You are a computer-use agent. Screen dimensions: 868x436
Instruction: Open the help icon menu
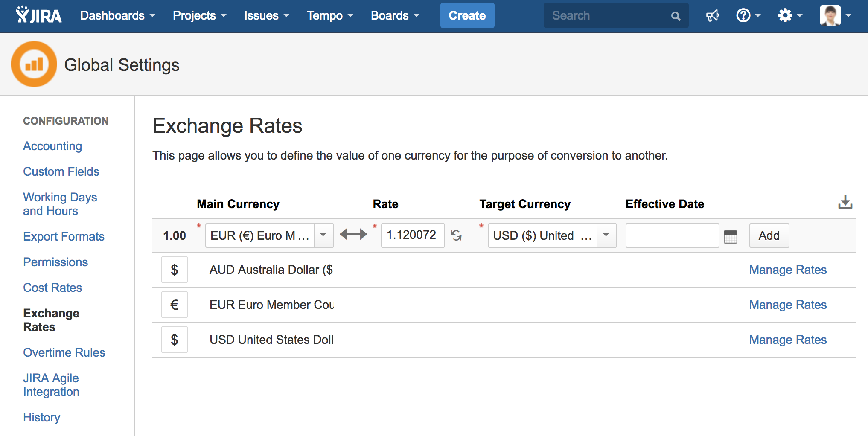click(744, 15)
